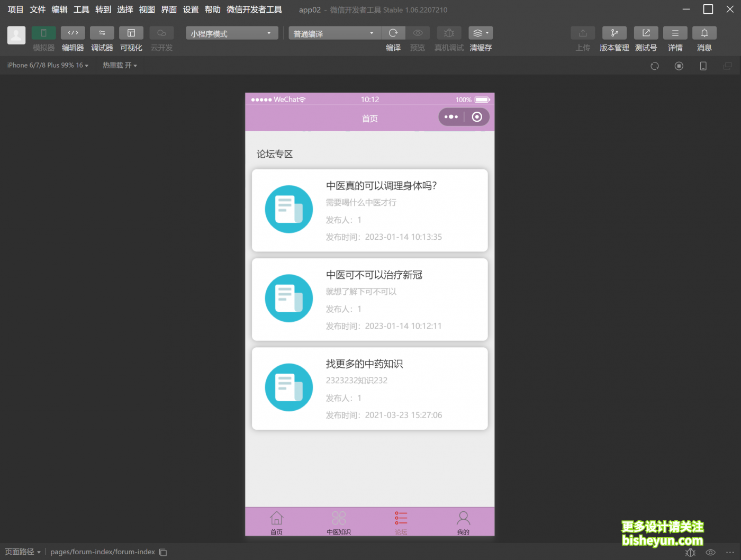Click the test account icon
Screen dimensions: 741x560
click(x=646, y=33)
